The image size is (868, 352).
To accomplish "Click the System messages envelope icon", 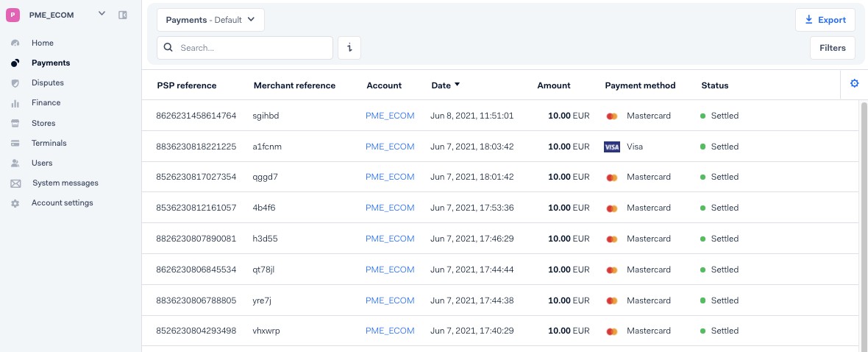I will point(15,183).
